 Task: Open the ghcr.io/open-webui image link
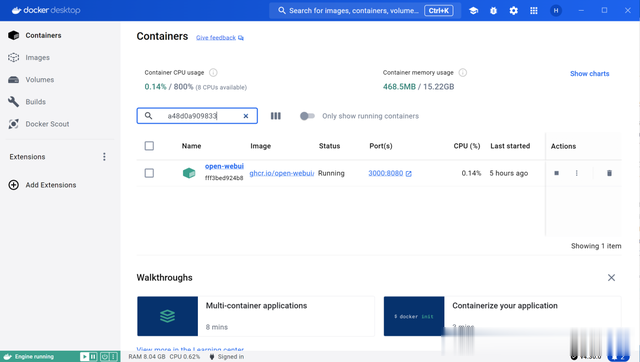pyautogui.click(x=282, y=173)
